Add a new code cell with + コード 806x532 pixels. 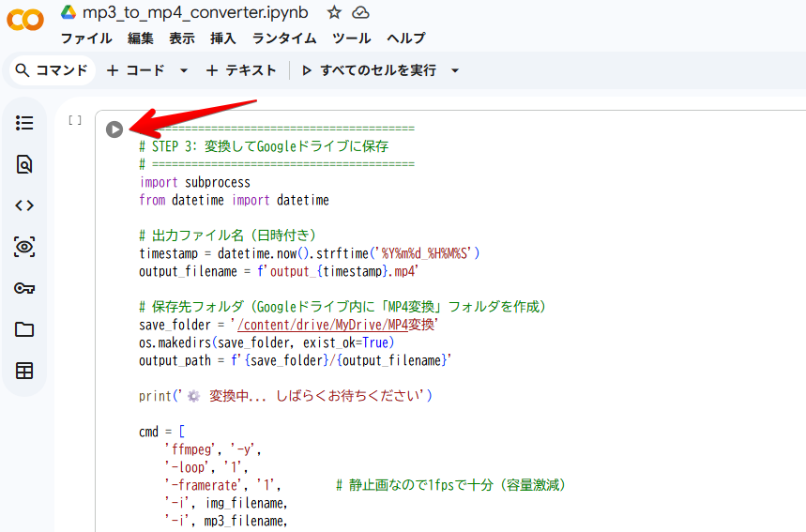[136, 70]
